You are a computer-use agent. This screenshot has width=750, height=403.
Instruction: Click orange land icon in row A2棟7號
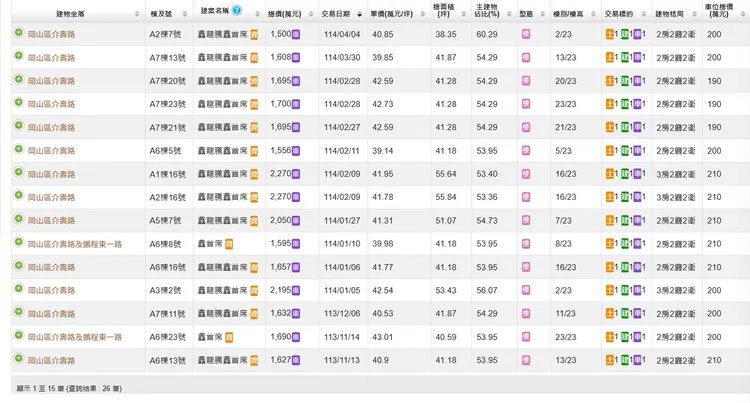[610, 34]
